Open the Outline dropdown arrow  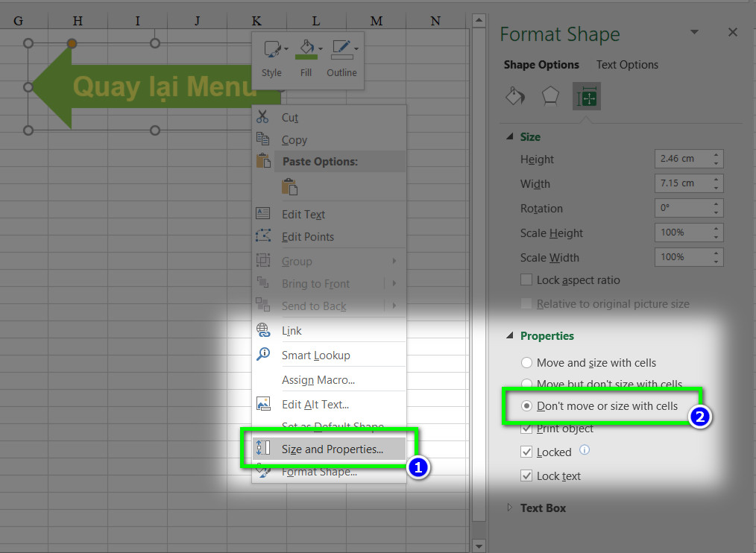coord(356,49)
